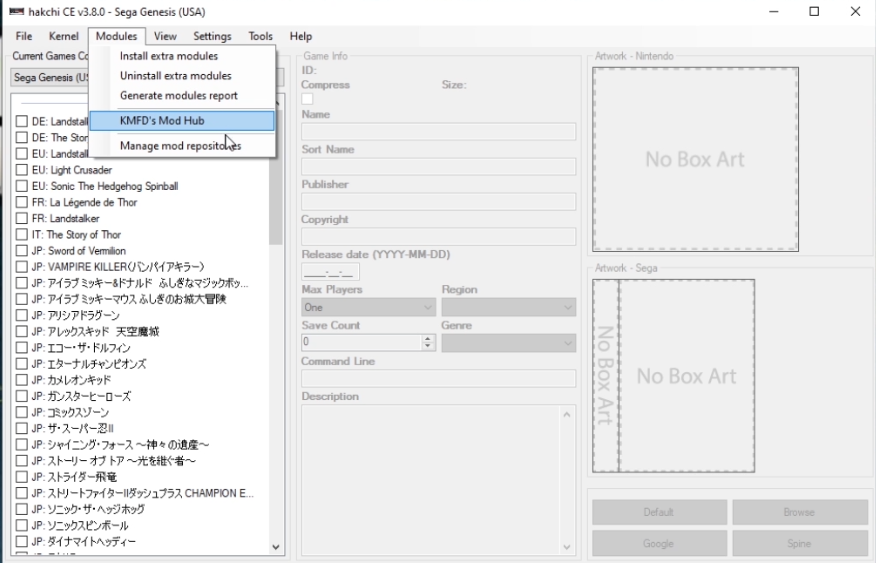
Task: Select EU: Light Crusader in the list
Action: [x=72, y=170]
